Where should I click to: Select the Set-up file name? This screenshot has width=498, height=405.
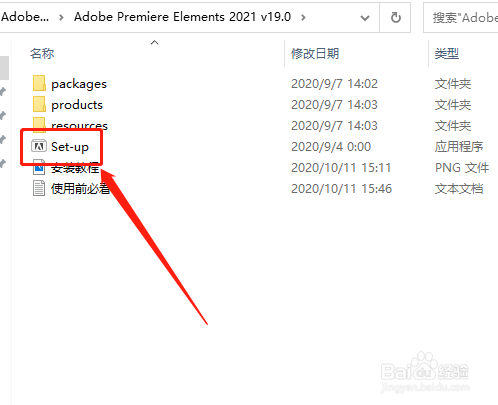[x=70, y=147]
